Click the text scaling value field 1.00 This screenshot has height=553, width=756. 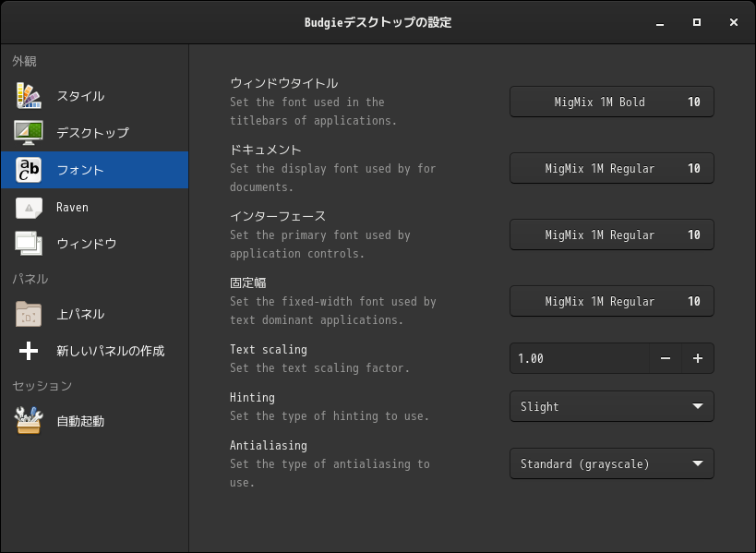[579, 358]
